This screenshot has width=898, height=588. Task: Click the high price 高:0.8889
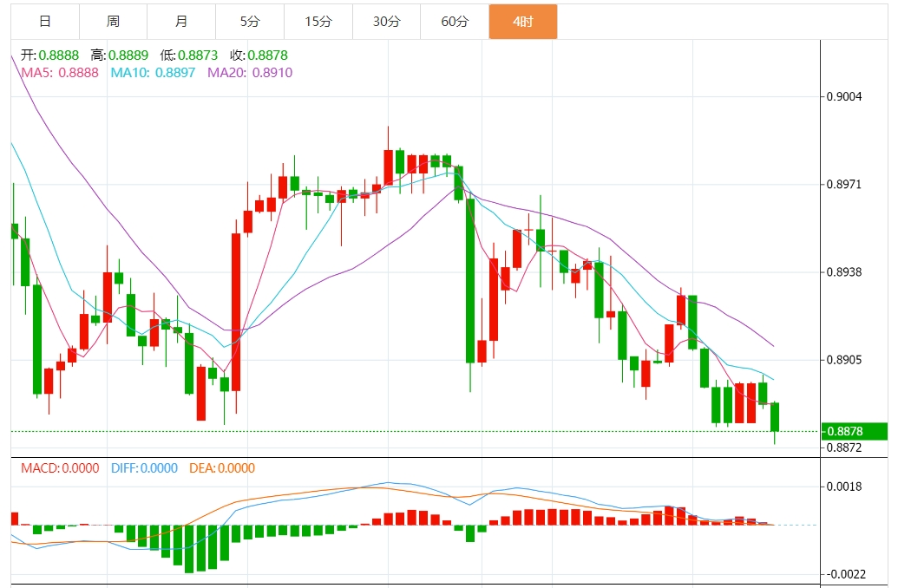(x=119, y=56)
